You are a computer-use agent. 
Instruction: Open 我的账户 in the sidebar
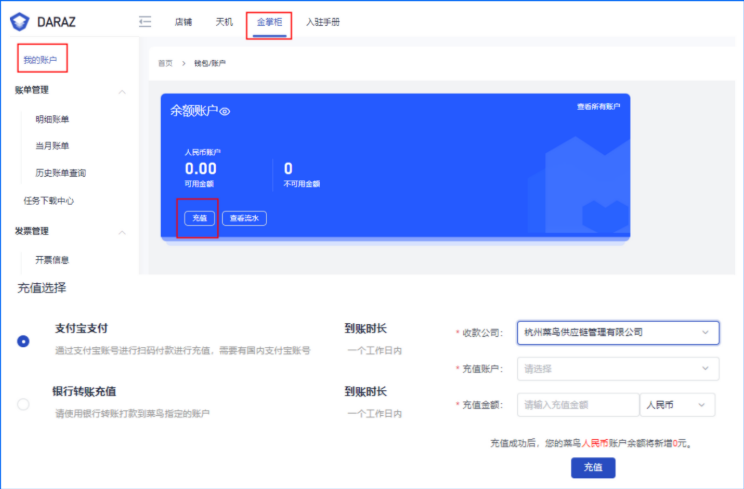click(x=40, y=60)
